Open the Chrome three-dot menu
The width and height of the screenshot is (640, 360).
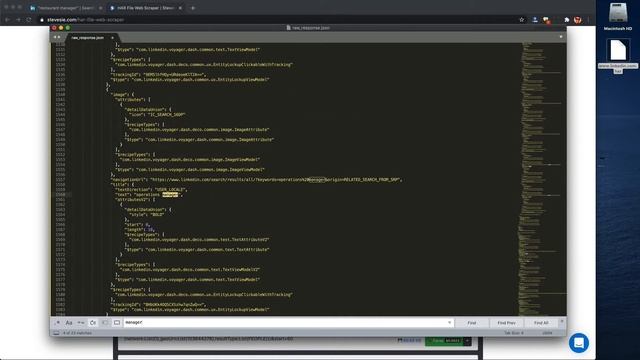coord(588,20)
